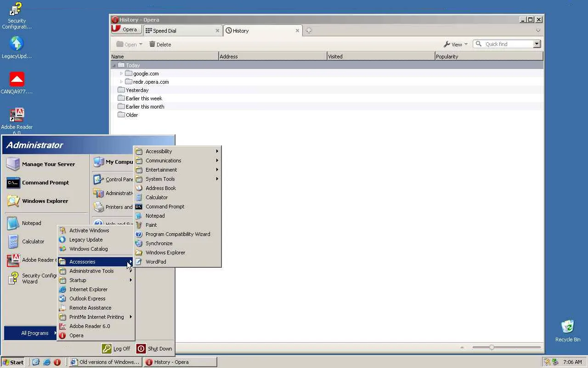Open Remote Assistance from All Programs

96,308
